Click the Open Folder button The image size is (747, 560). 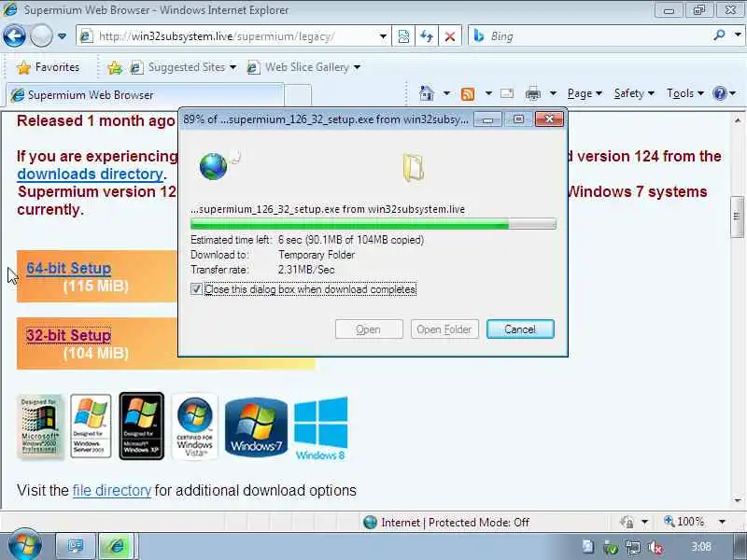pos(444,329)
